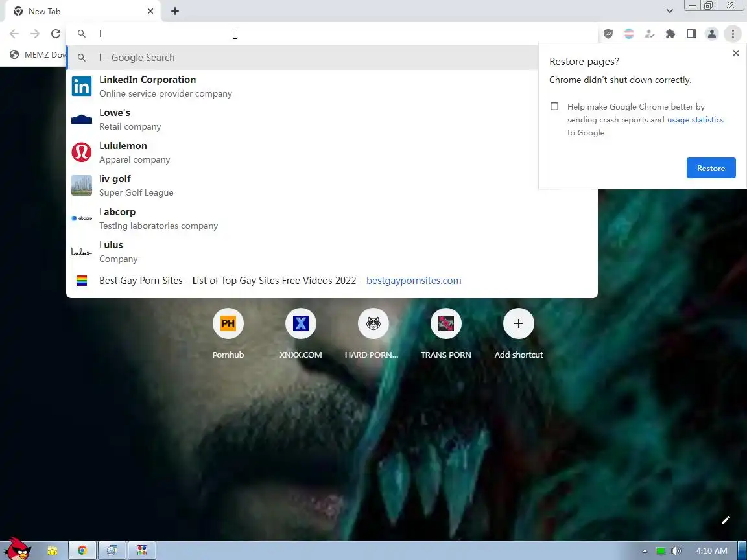Close the Restore pages popup

(x=735, y=53)
